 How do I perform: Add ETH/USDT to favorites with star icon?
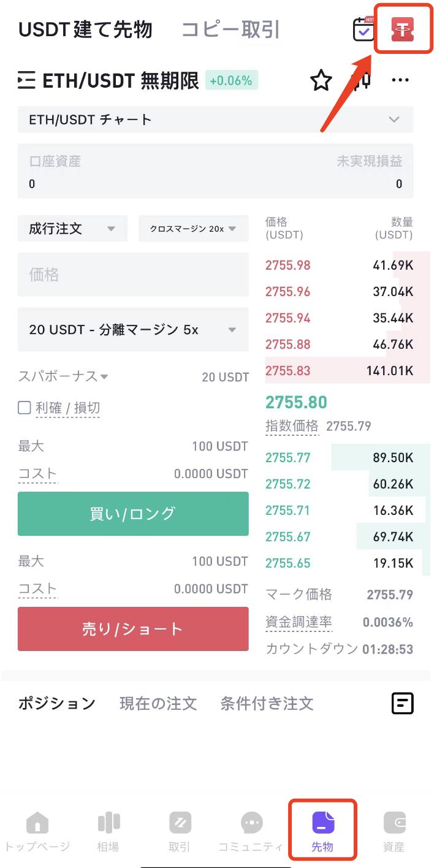(321, 80)
